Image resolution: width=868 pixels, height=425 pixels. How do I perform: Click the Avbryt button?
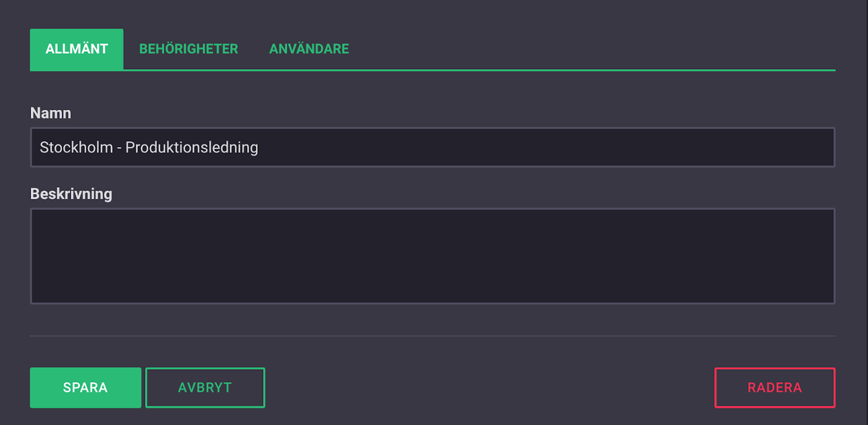[x=205, y=388]
